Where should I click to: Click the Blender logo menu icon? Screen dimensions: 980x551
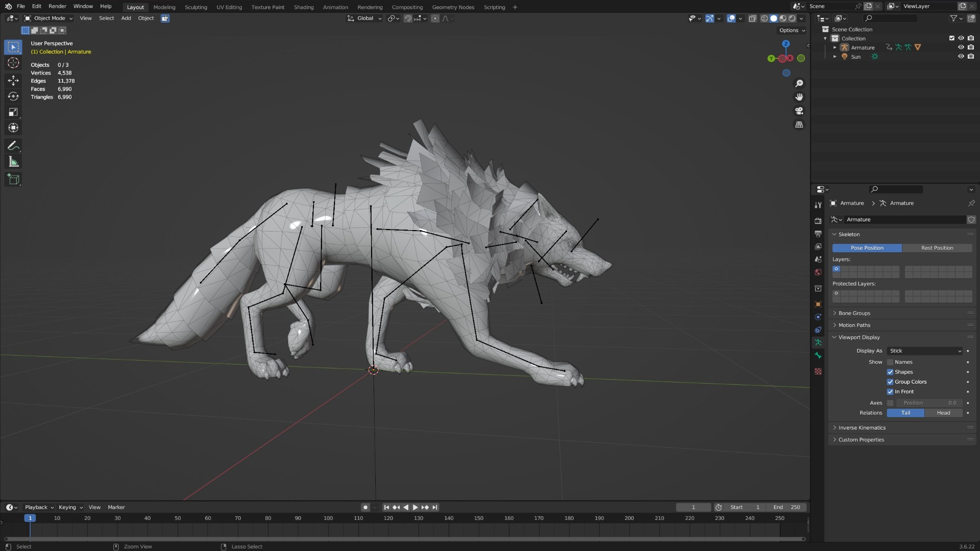tap(8, 6)
